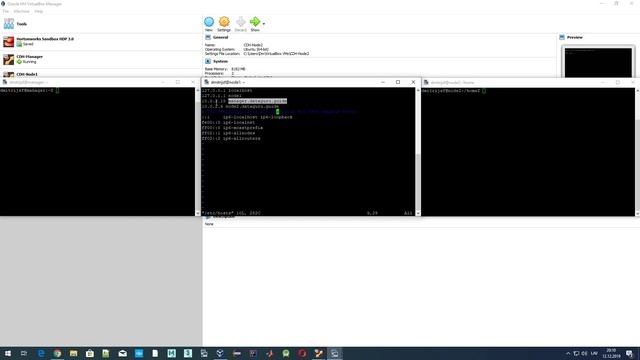Viewport: 640px width, 360px height.
Task: Click manager terminal scrollbar down arrow
Action: 198,213
